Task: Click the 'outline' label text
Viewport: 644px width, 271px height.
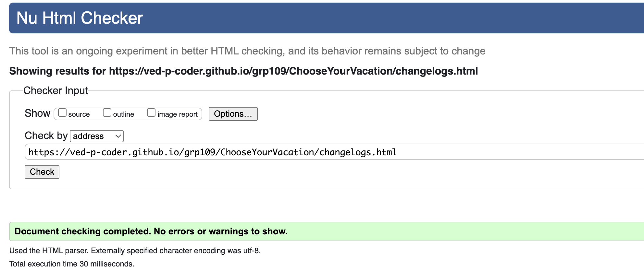Action: [x=124, y=114]
